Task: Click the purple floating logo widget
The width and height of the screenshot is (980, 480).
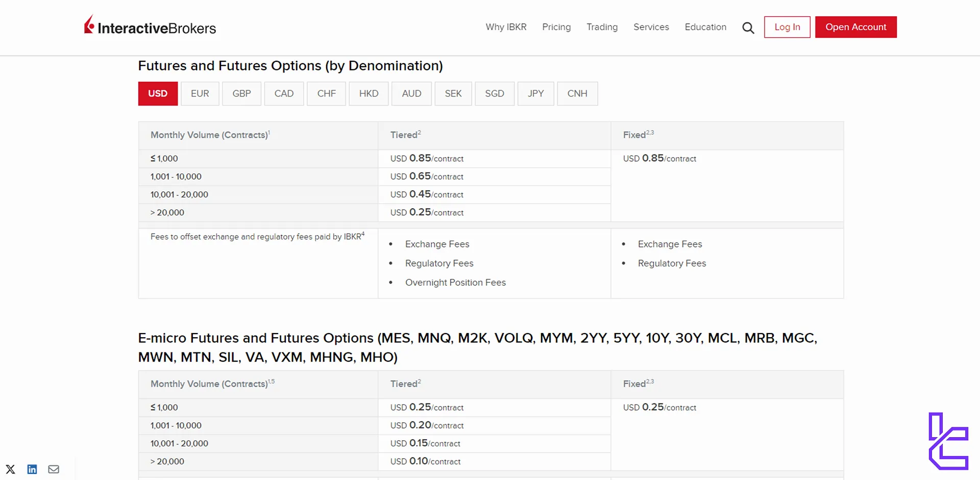Action: click(x=948, y=441)
